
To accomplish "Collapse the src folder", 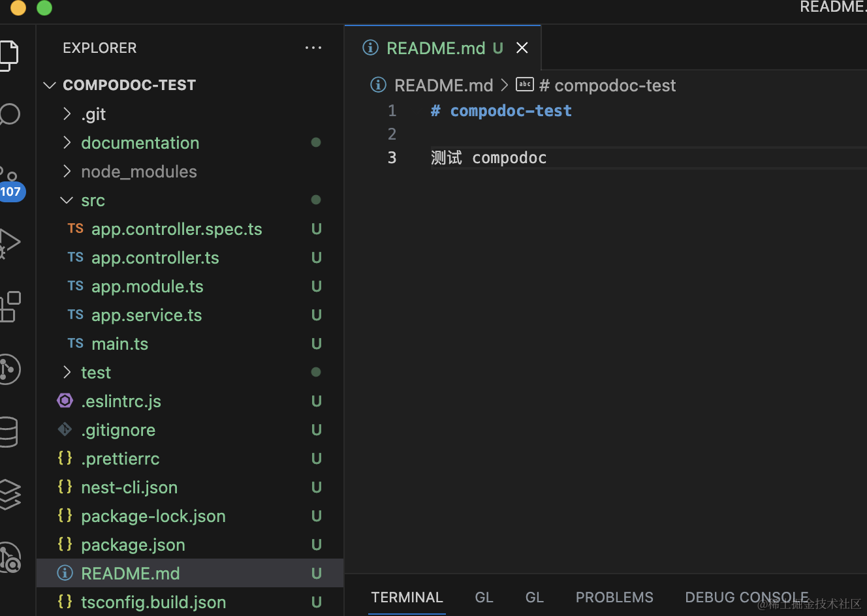I will [93, 200].
